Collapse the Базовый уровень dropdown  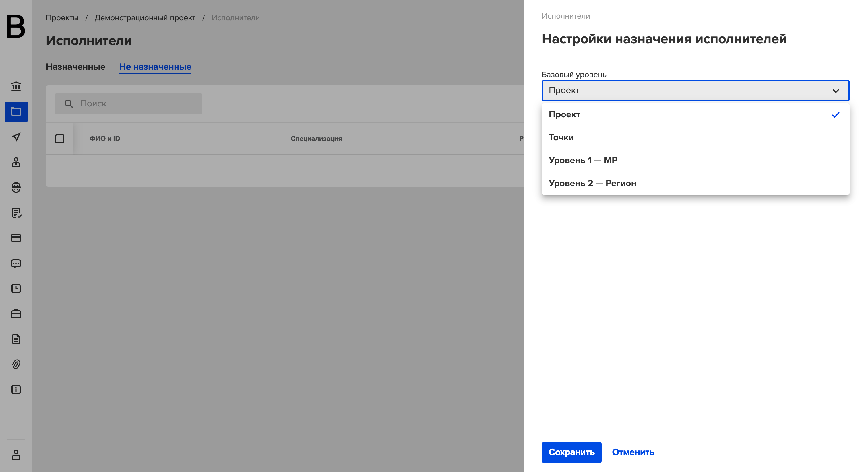click(x=695, y=91)
